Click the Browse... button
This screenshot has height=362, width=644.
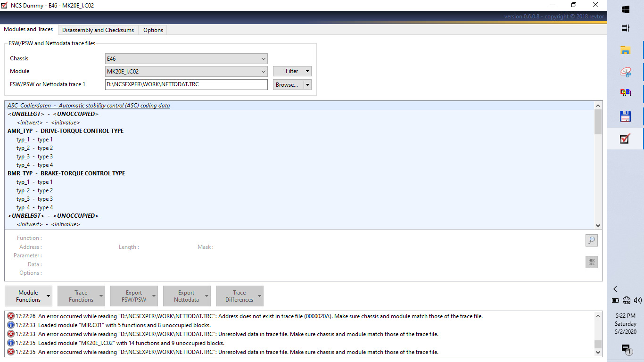tap(289, 85)
